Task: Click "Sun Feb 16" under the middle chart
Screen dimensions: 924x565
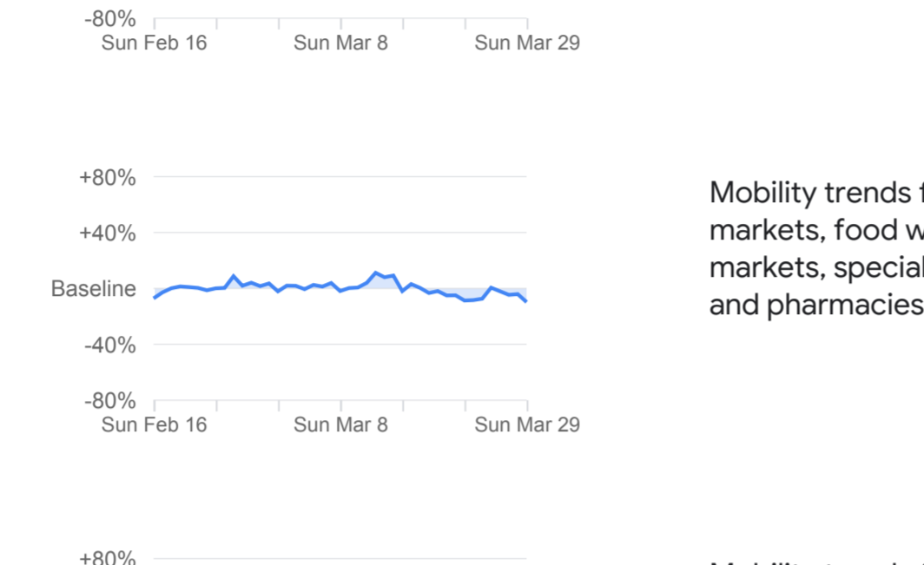Action: (x=155, y=424)
